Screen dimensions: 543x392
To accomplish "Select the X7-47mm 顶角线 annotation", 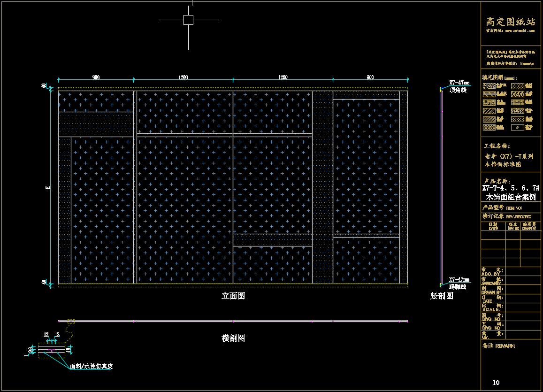I will click(459, 86).
